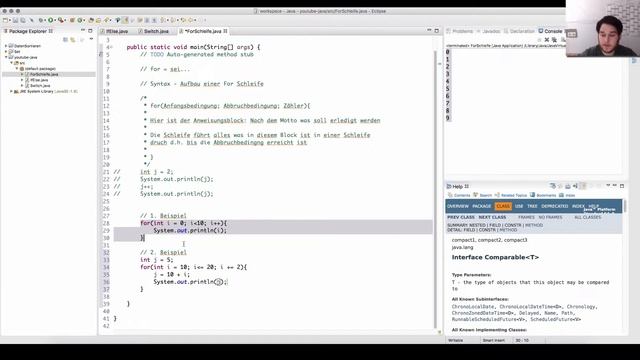Click PACKAGE in Javadoc navigation bar
This screenshot has height=360, width=640.
[482, 207]
